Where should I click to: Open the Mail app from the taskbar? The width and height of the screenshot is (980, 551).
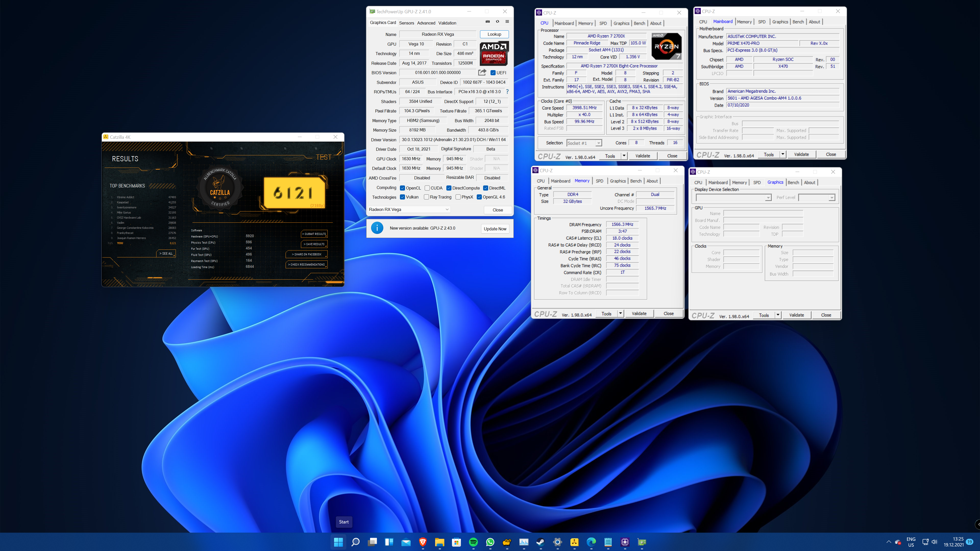[x=406, y=542]
